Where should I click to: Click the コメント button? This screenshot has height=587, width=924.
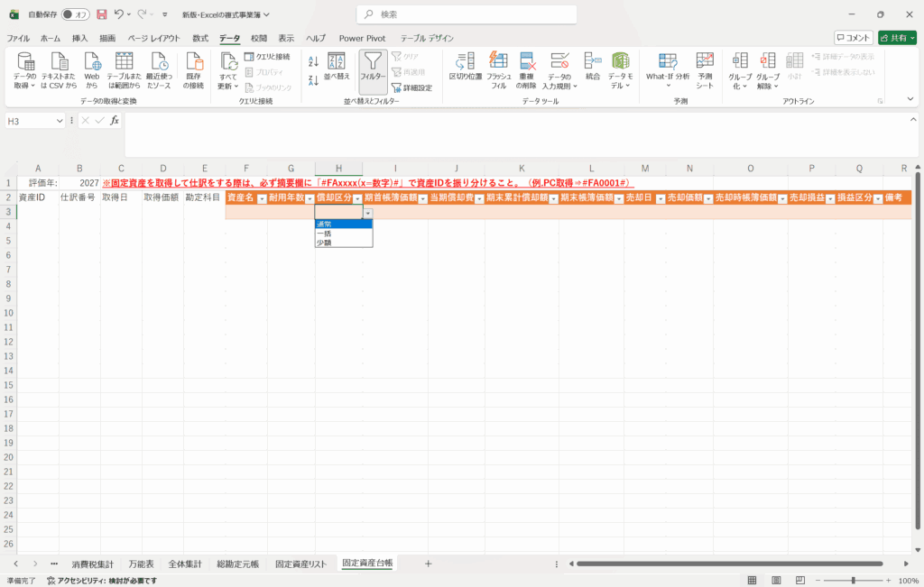(854, 38)
